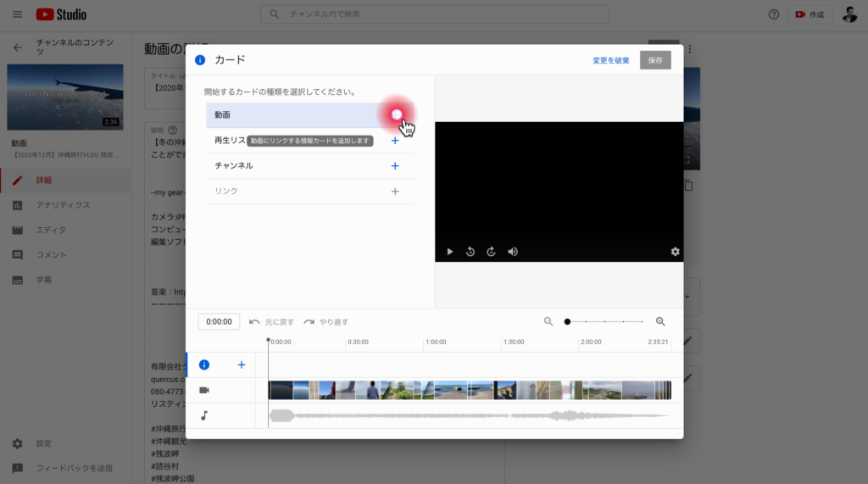Select the チャンネル card type row
This screenshot has height=484, width=868.
[x=310, y=166]
